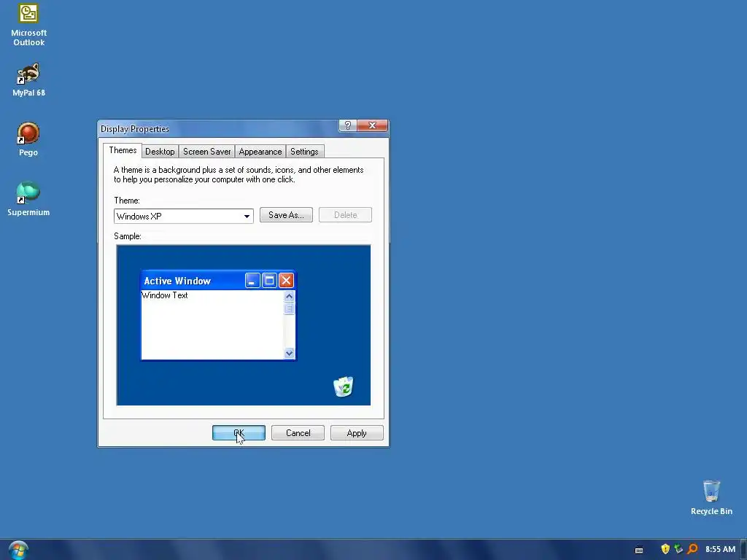747x560 pixels.
Task: Click the 'Window Text' sample text
Action: pos(165,295)
